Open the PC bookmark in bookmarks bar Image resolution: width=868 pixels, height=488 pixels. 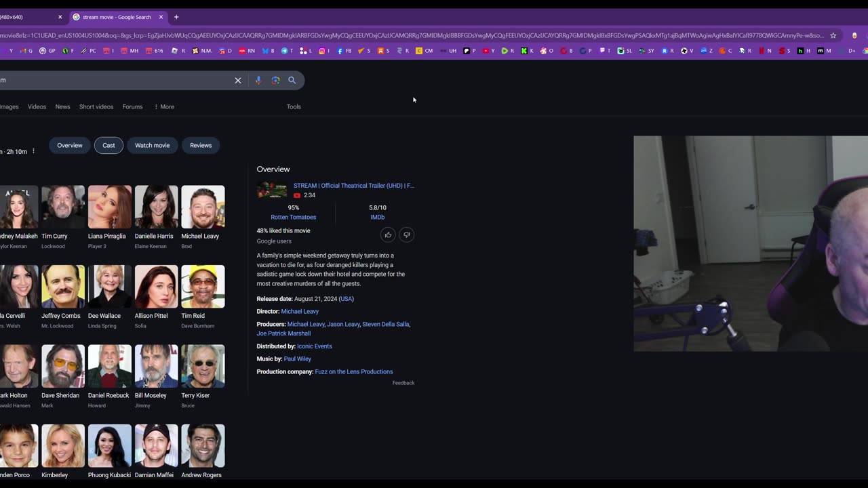89,51
